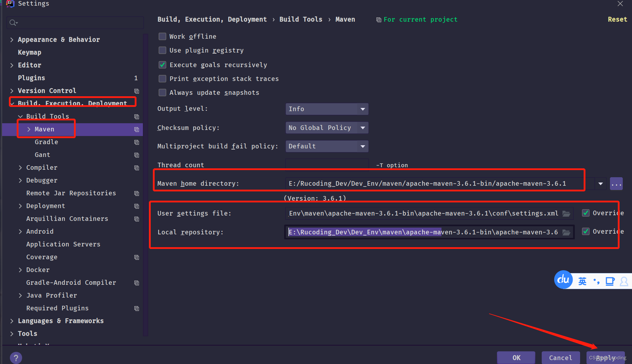The image size is (632, 364).
Task: Click in the settings search field
Action: (75, 23)
